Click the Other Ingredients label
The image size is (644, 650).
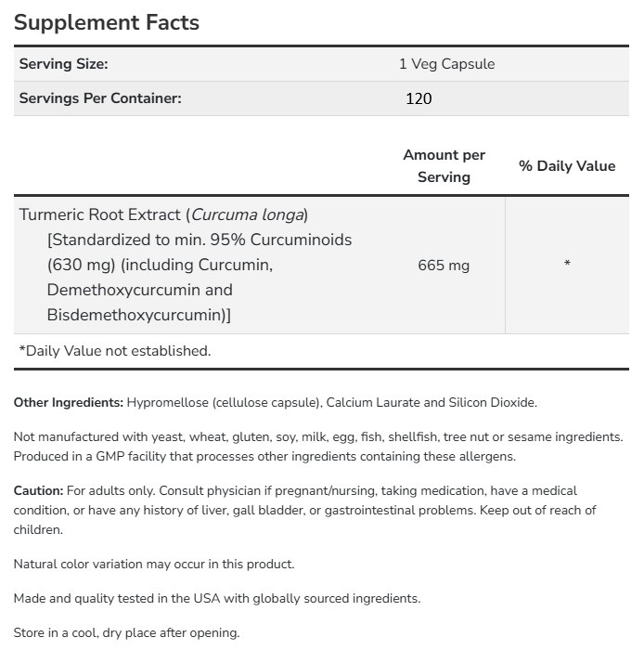tap(68, 402)
